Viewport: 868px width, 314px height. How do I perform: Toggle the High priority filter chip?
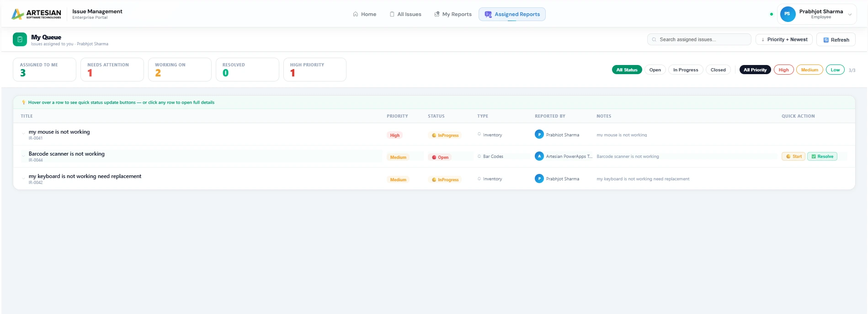[783, 70]
